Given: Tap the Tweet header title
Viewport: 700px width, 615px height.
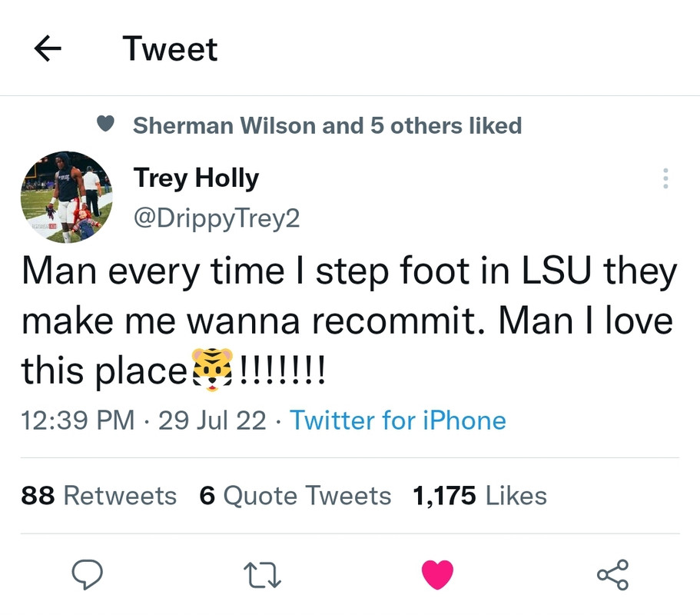Looking at the screenshot, I should (170, 49).
